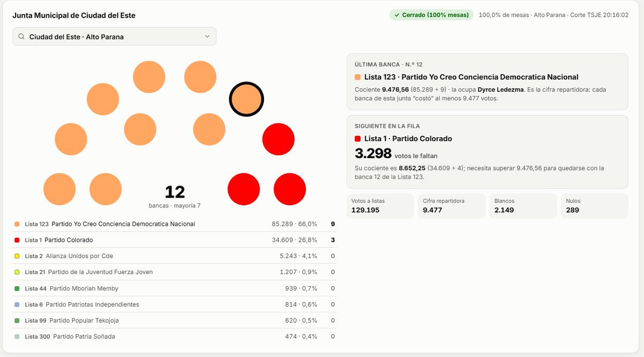Click the Cifra repartidora card showing 9.477
Screen dimensions: 644x357
pos(451,206)
